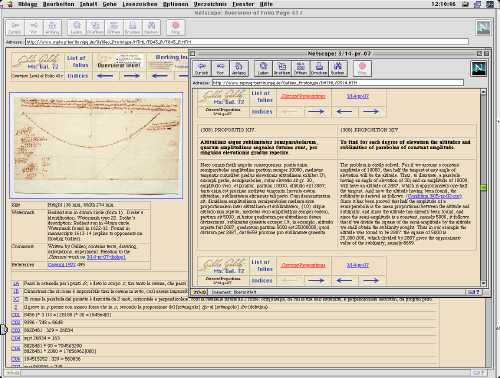Click the Adresse URL field in front window
500x378 pixels.
tap(338, 82)
